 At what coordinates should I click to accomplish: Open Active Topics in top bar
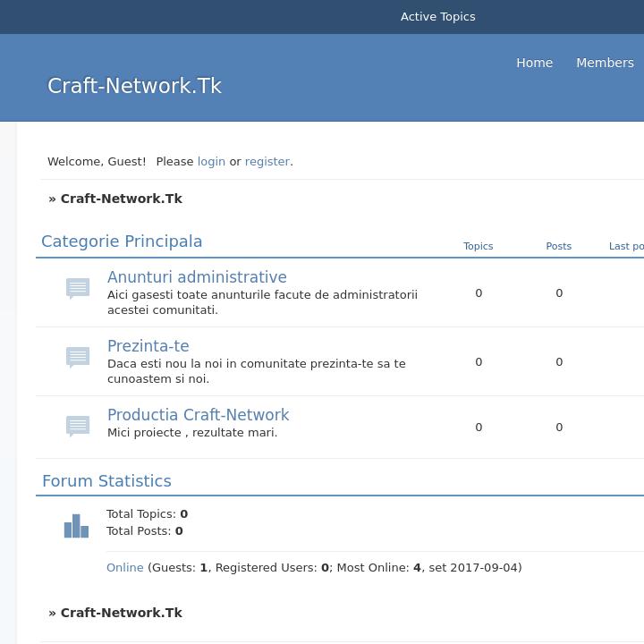(x=437, y=17)
